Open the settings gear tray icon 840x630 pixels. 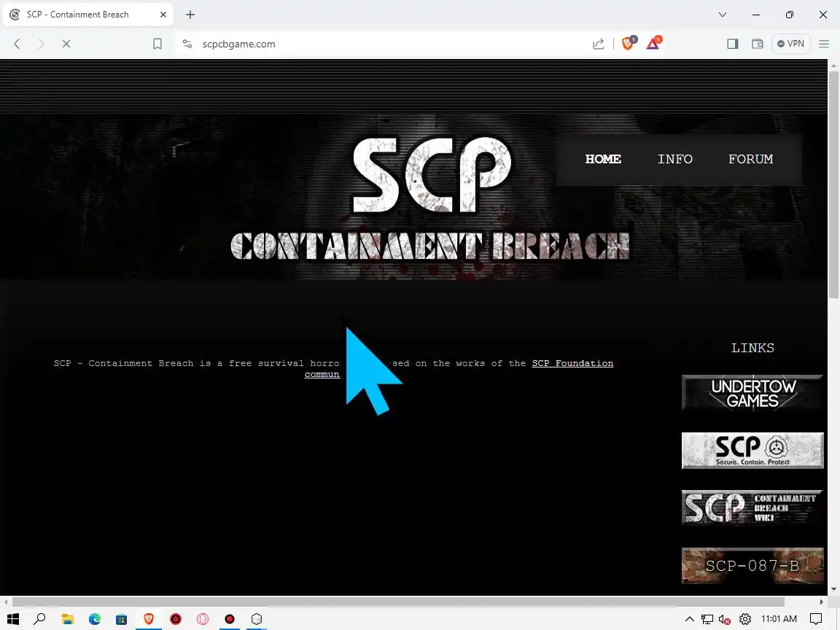(745, 619)
